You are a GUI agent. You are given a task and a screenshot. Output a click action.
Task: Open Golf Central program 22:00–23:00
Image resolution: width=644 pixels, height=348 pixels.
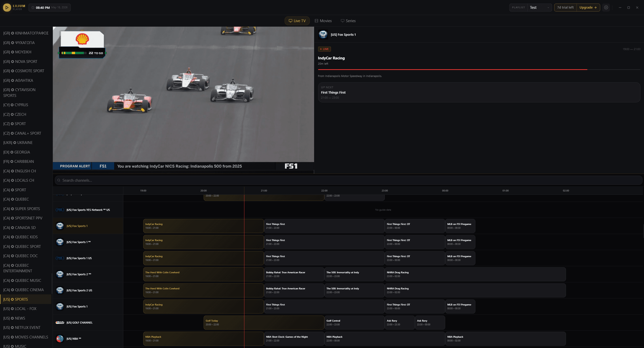(354, 323)
